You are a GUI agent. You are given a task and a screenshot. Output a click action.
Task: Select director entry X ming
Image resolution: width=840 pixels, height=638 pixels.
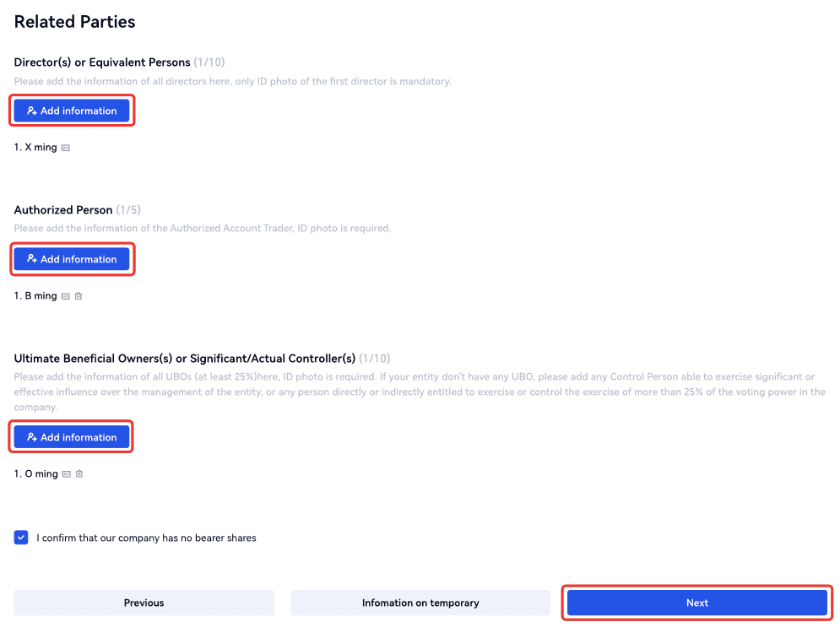[35, 148]
